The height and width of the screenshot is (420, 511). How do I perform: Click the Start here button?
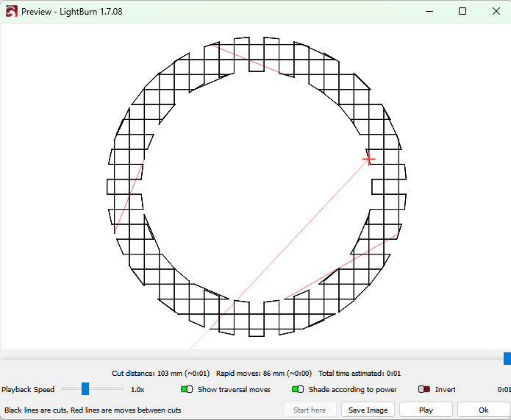310,410
